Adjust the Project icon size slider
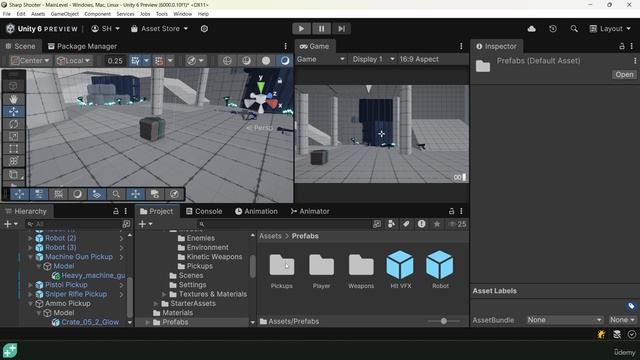Image resolution: width=640 pixels, height=360 pixels. pos(444,321)
